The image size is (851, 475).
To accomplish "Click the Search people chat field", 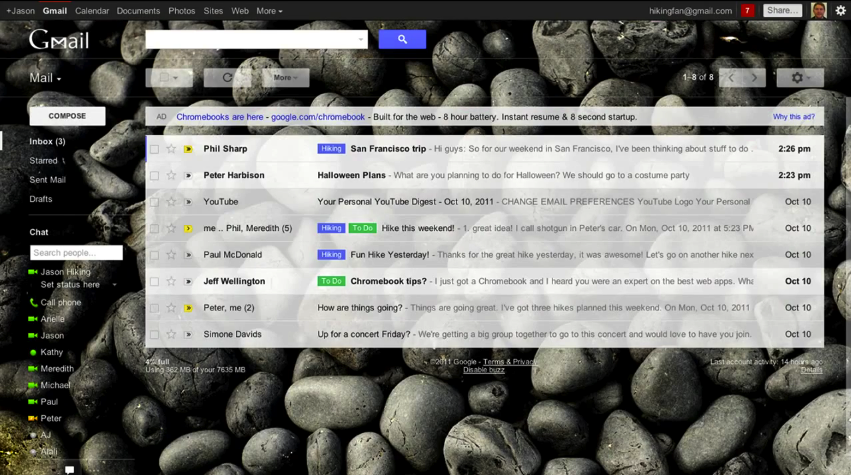I will (76, 253).
